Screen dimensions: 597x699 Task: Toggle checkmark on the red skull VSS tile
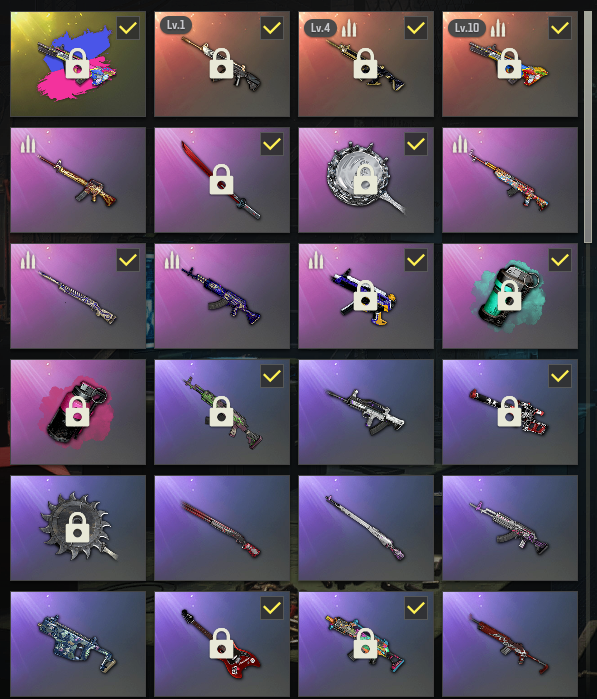click(x=560, y=376)
